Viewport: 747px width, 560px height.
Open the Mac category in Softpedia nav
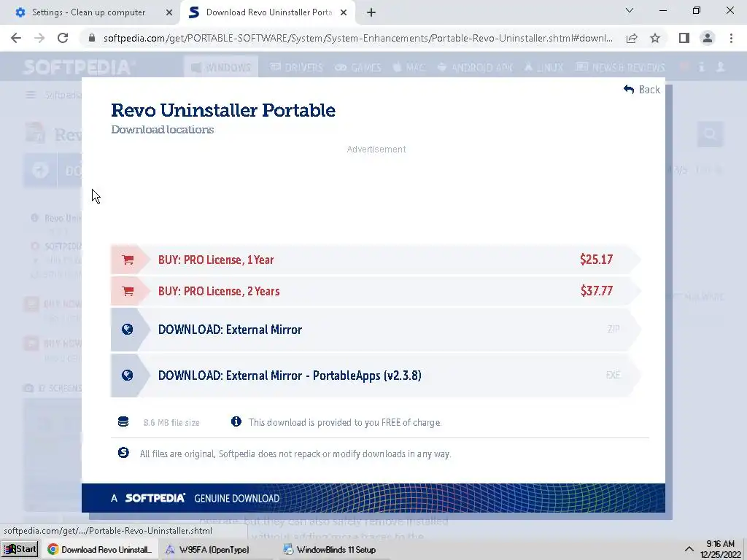[x=409, y=67]
